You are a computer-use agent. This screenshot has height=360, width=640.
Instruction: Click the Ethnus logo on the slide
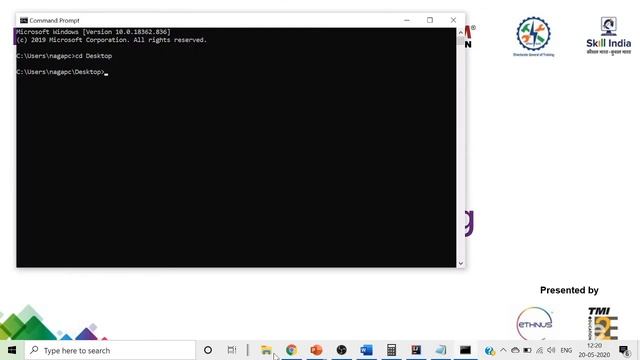pyautogui.click(x=534, y=323)
